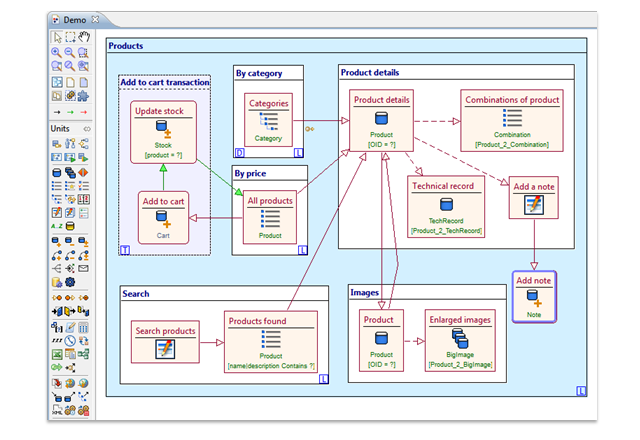
Task: Click the L marker on By price page
Action: pos(302,250)
